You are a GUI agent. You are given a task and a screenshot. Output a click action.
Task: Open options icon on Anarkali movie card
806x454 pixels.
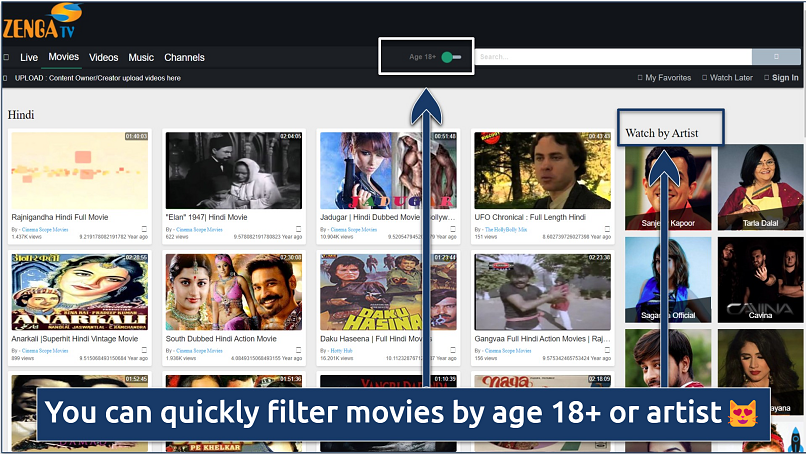point(144,351)
